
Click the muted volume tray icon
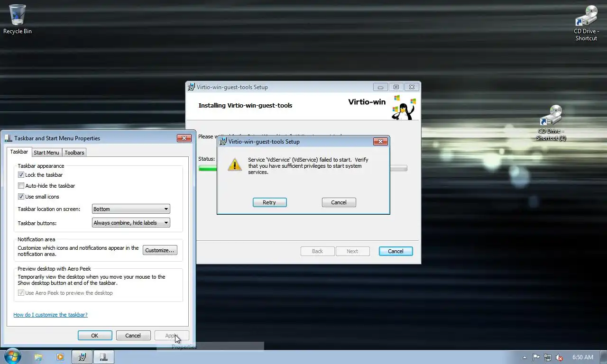click(559, 357)
